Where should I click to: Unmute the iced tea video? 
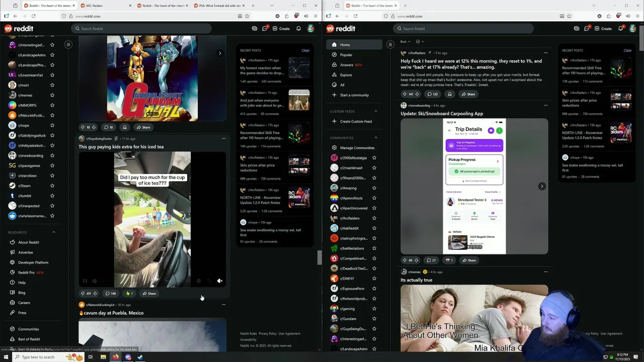click(x=220, y=281)
